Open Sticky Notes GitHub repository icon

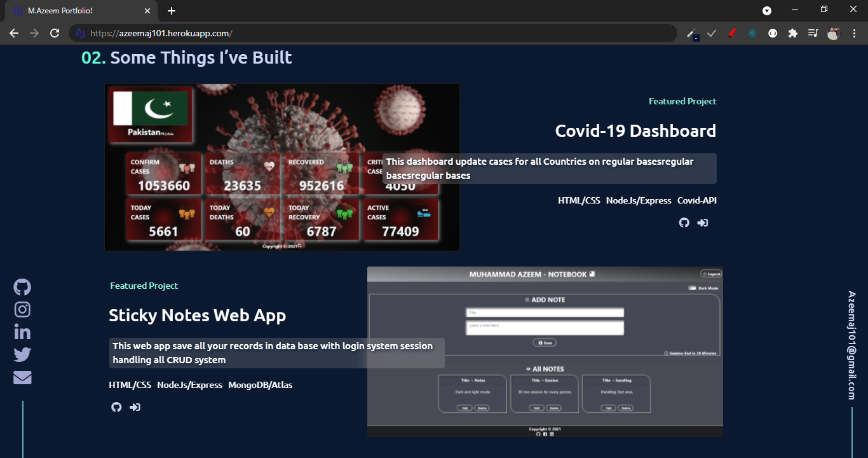coord(116,407)
